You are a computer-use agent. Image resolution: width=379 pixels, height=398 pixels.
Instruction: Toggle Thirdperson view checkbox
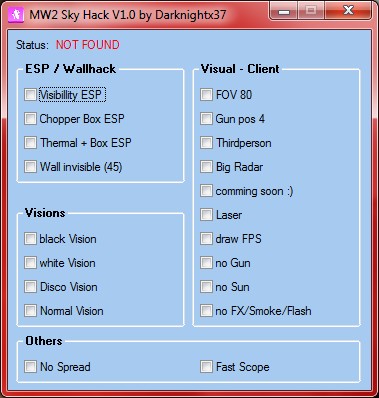click(x=206, y=143)
